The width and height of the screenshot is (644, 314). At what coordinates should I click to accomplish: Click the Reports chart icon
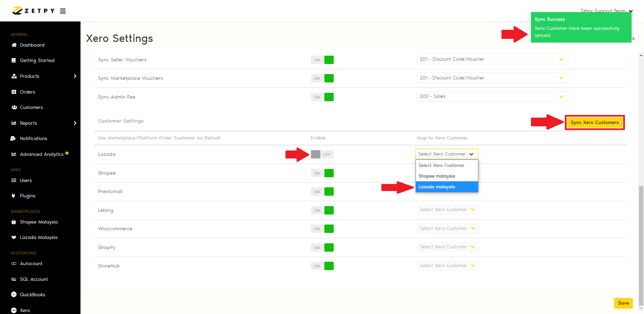point(14,123)
